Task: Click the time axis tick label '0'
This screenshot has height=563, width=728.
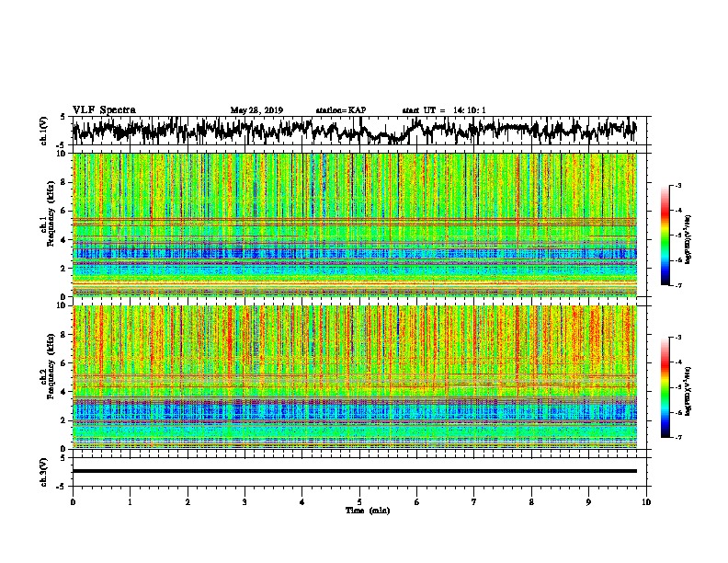Action: tap(73, 502)
